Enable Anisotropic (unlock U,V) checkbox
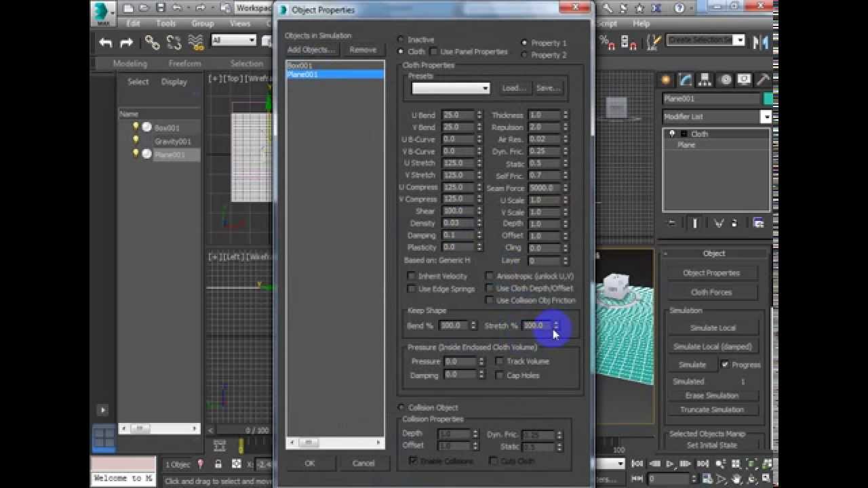The height and width of the screenshot is (488, 868). [489, 276]
